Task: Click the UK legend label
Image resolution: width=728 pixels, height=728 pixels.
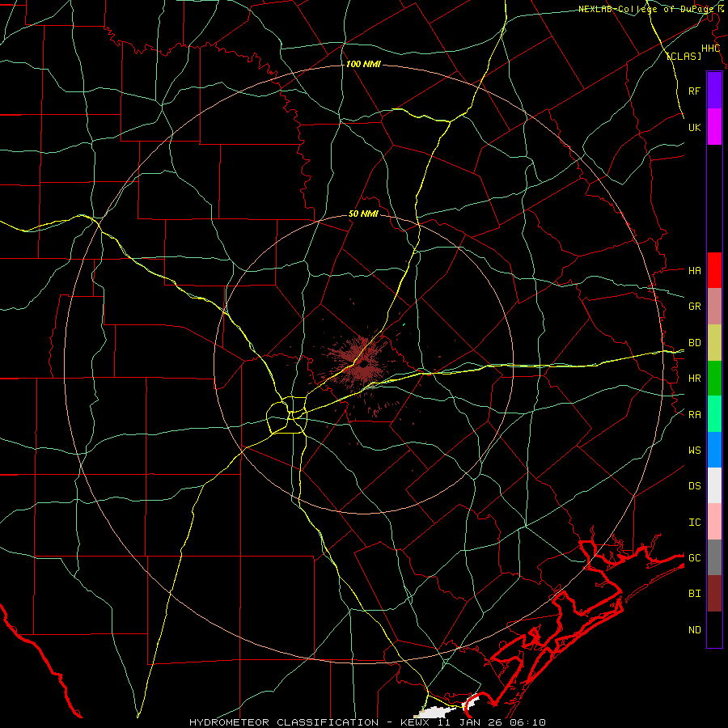Action: pos(694,127)
